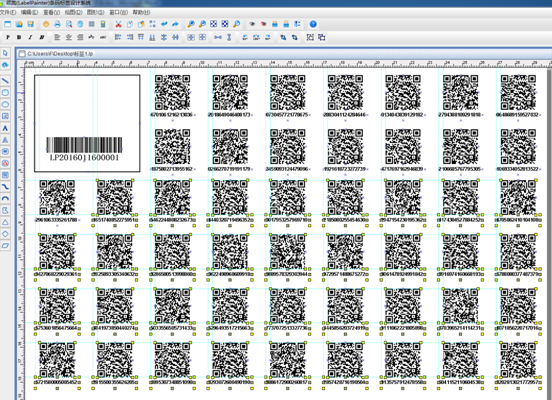Open the 图形(S) menu

pos(95,12)
